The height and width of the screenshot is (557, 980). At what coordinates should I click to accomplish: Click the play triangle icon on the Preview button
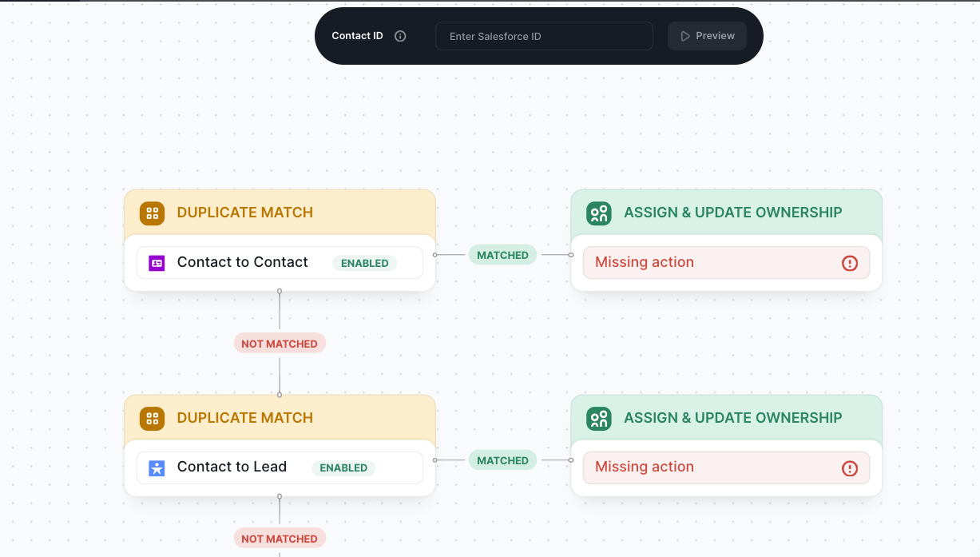685,36
